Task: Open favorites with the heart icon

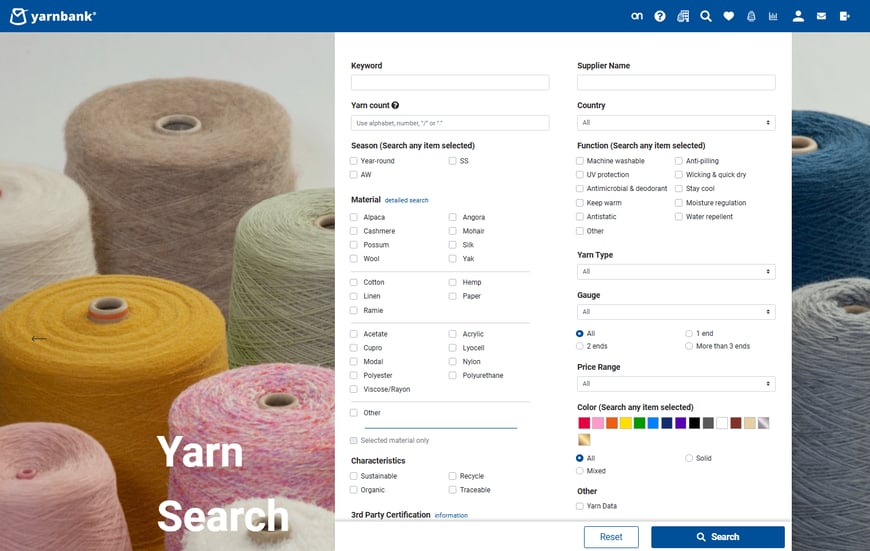Action: click(729, 16)
